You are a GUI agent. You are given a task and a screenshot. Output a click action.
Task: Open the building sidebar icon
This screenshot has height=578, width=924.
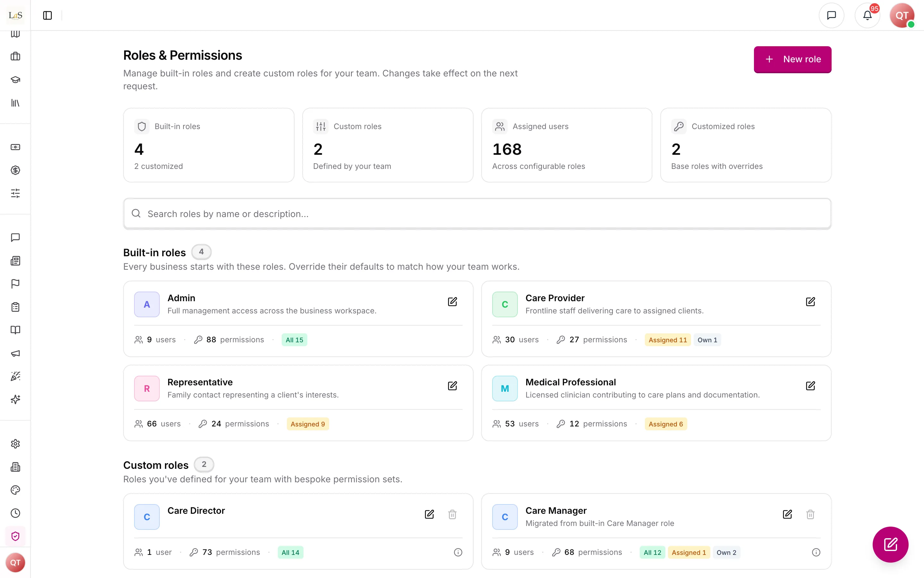tap(15, 467)
